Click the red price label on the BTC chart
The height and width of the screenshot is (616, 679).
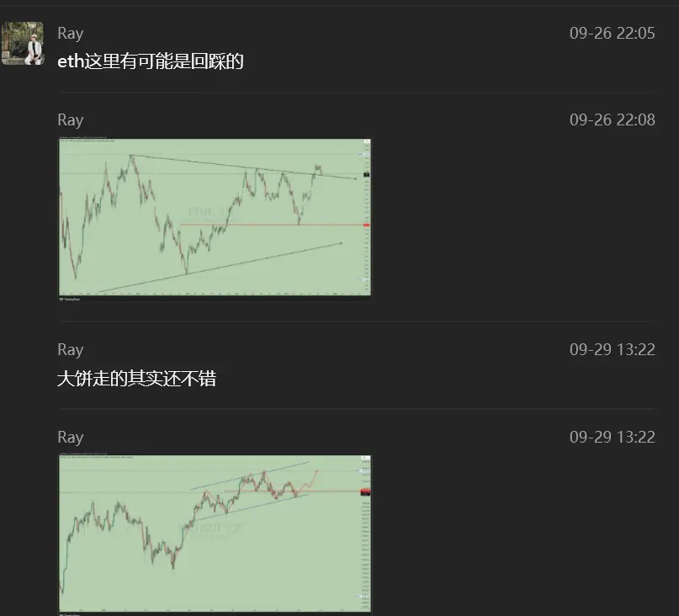[365, 491]
